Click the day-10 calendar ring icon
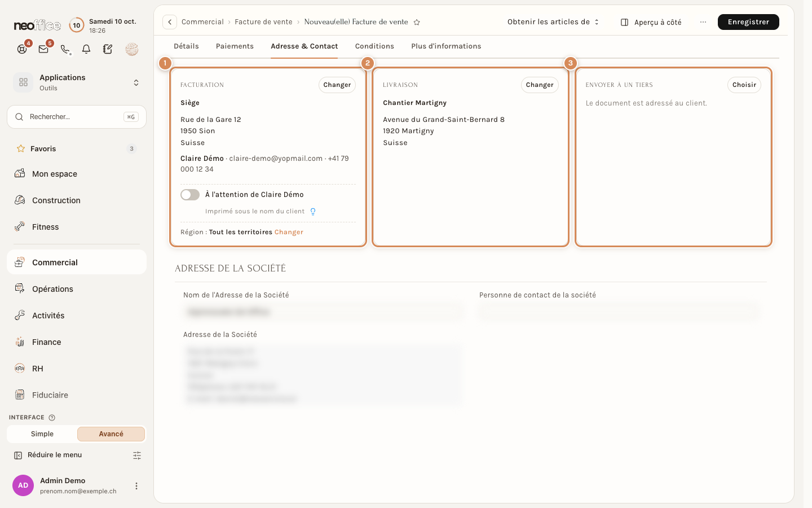 click(x=77, y=25)
